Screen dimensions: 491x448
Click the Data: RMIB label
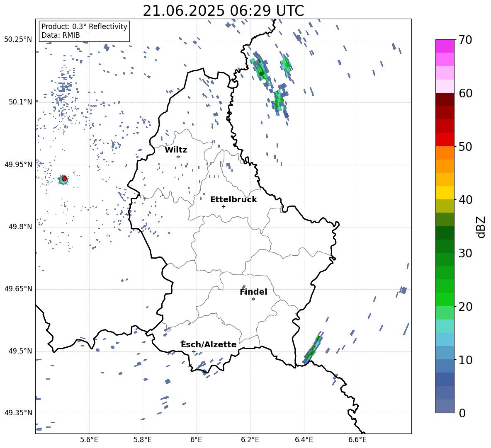click(61, 35)
